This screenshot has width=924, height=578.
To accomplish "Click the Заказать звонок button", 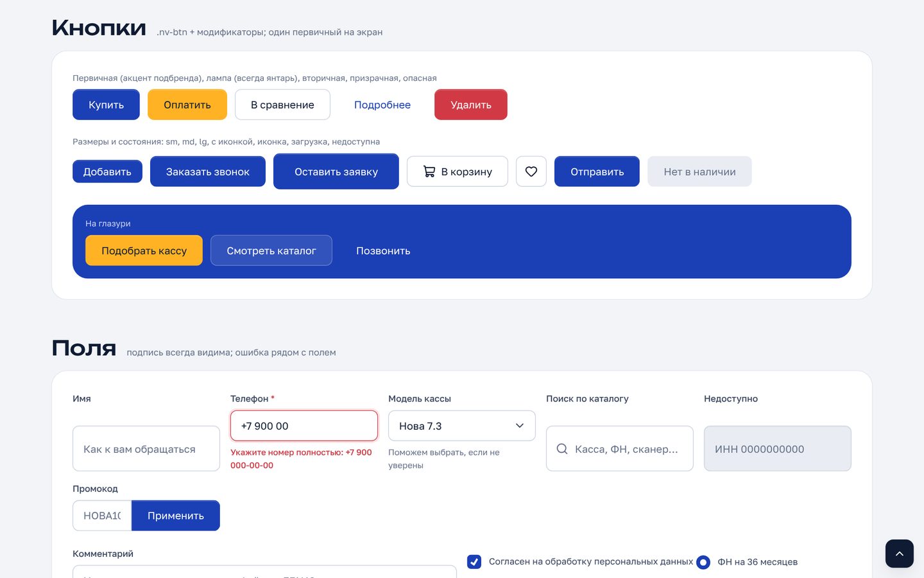I will tap(208, 171).
